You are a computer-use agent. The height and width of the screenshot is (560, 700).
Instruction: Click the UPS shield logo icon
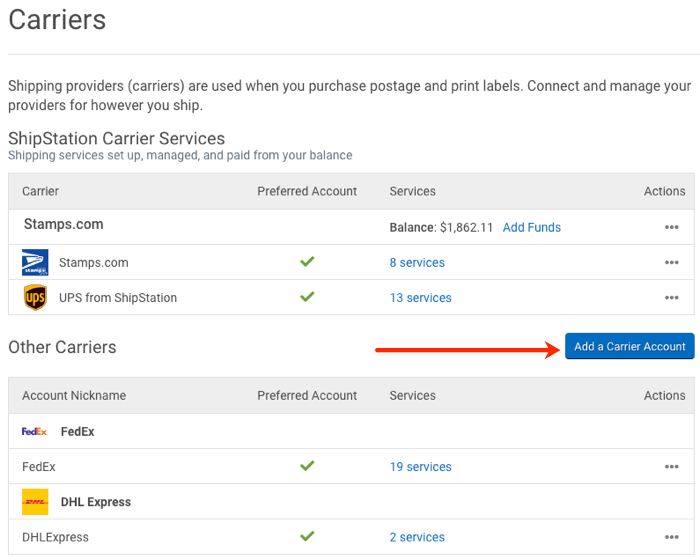[x=35, y=297]
